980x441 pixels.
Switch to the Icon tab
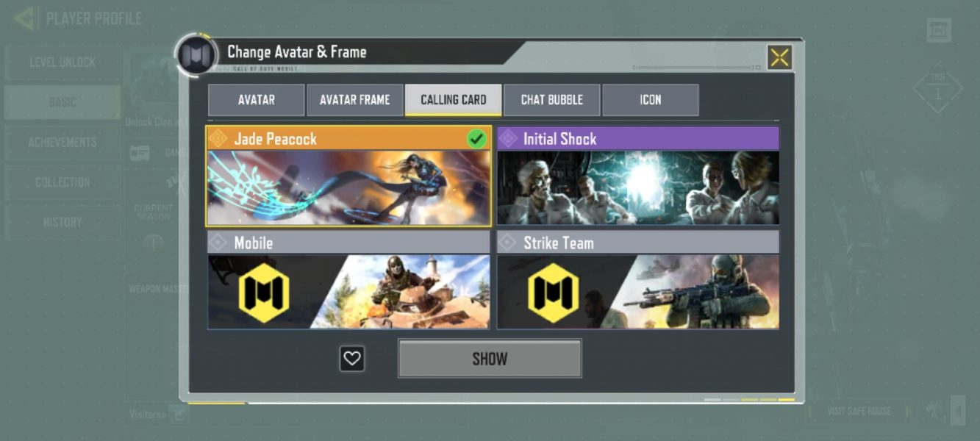pos(651,100)
